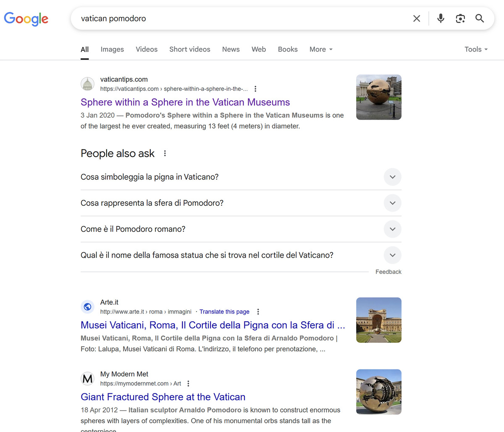Click the My Modern Met site name
Screen dimensions: 504x432
124,374
